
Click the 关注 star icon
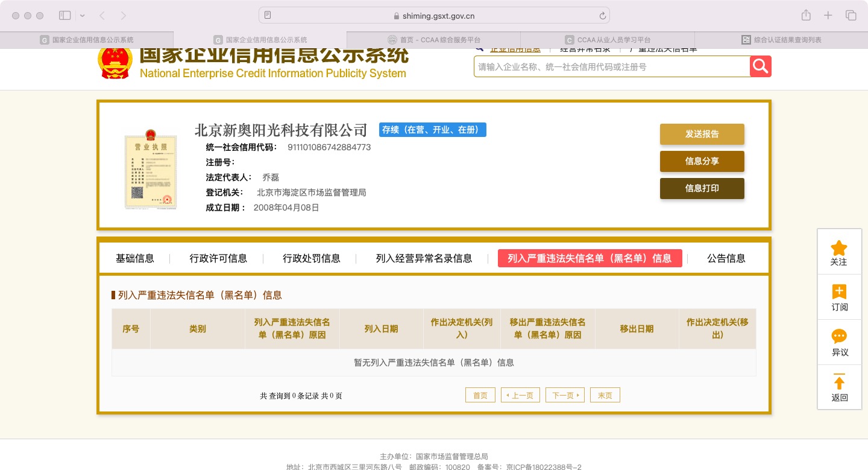click(x=839, y=247)
